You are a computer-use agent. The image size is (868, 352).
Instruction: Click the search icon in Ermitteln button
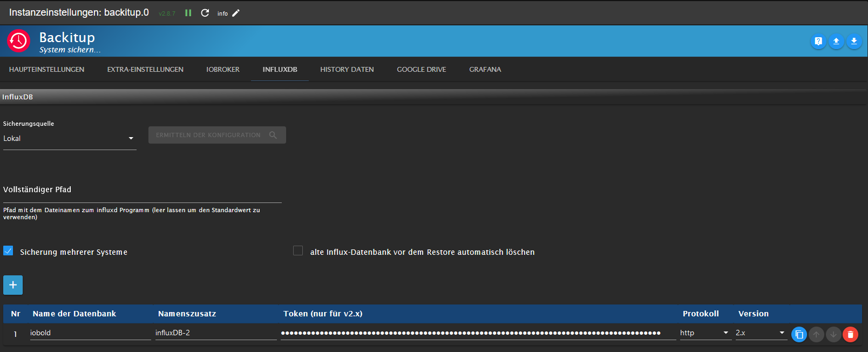pyautogui.click(x=273, y=135)
